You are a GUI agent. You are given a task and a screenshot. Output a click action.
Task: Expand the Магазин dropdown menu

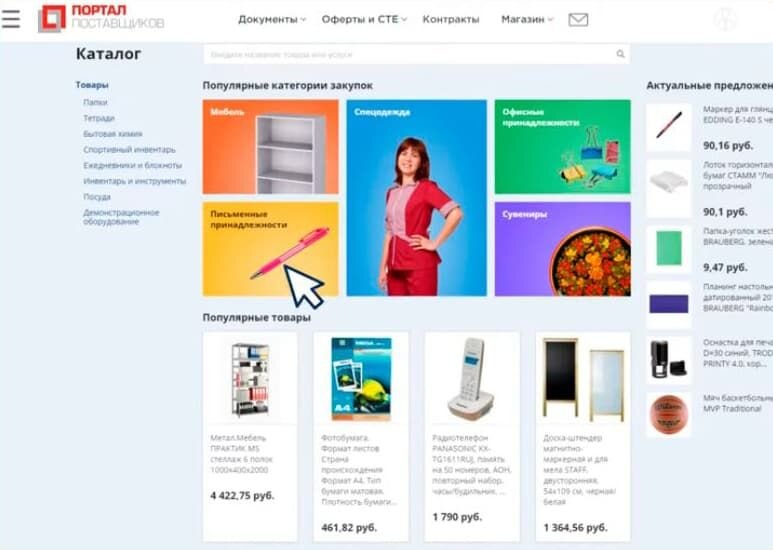[527, 20]
